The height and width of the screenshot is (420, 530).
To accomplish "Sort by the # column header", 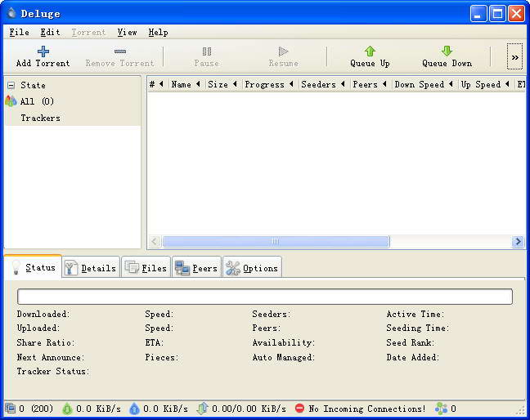I will tap(157, 84).
